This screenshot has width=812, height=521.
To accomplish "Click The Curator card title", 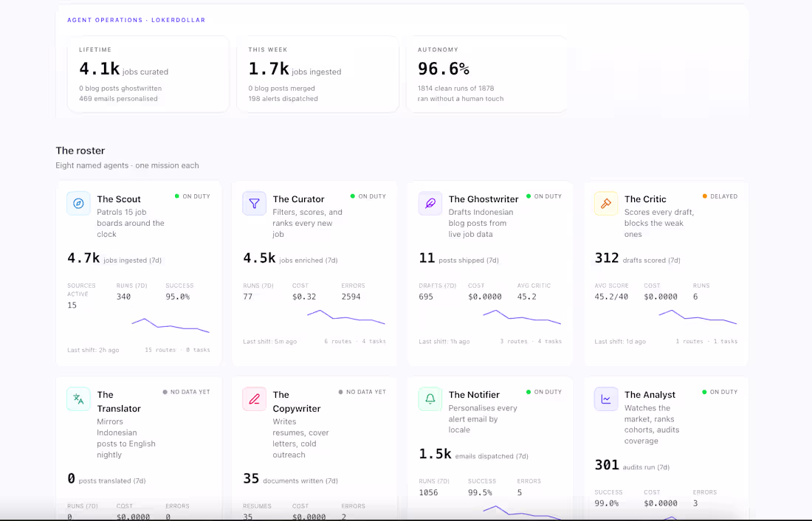I will (x=298, y=199).
